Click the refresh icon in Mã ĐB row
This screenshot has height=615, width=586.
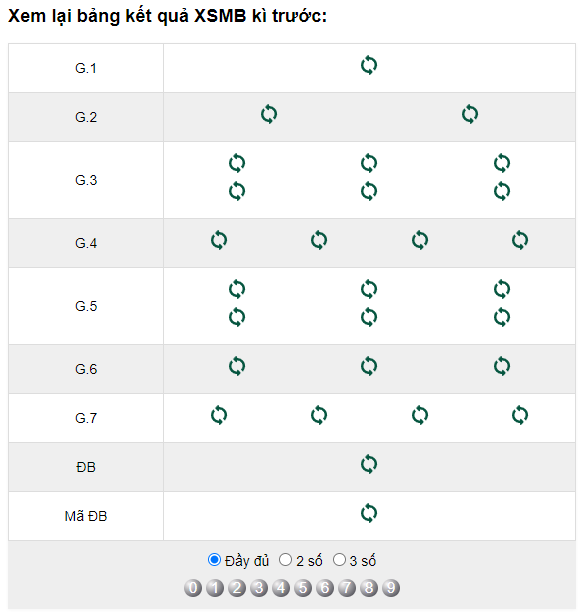369,513
